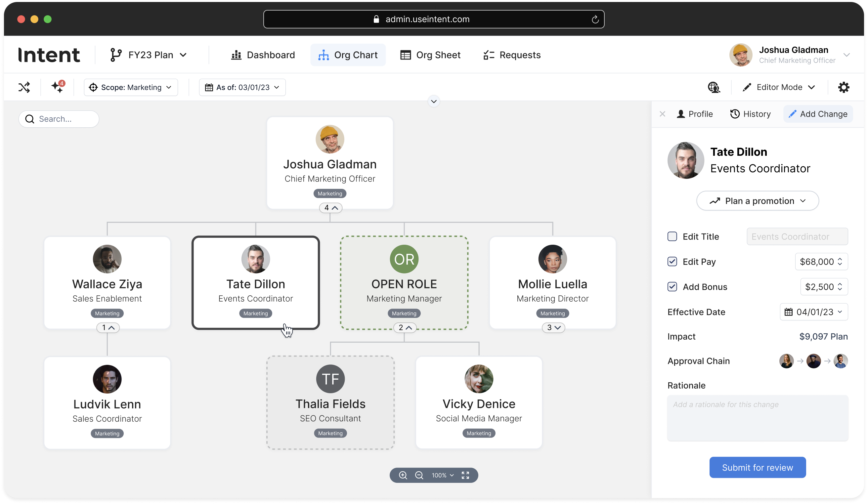Click the Marketing tag on Tate Dillon card
868x504 pixels.
(x=256, y=313)
